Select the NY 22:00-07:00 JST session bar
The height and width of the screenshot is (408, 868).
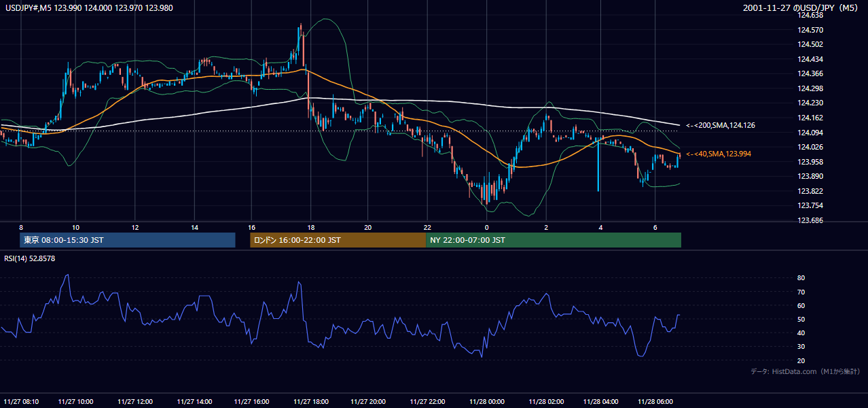[554, 240]
